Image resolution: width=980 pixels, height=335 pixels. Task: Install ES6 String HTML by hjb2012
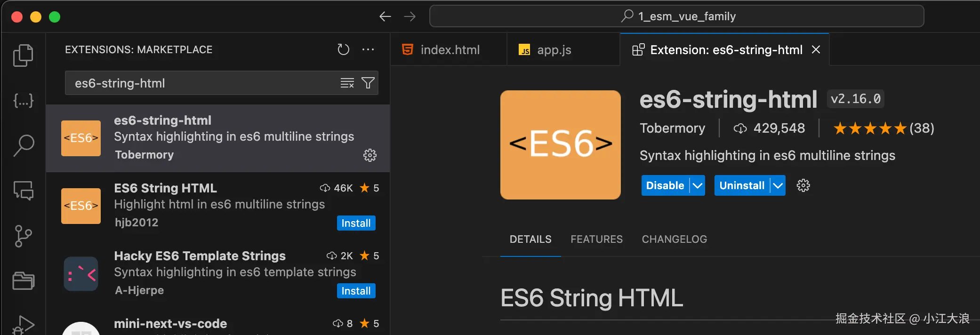356,223
